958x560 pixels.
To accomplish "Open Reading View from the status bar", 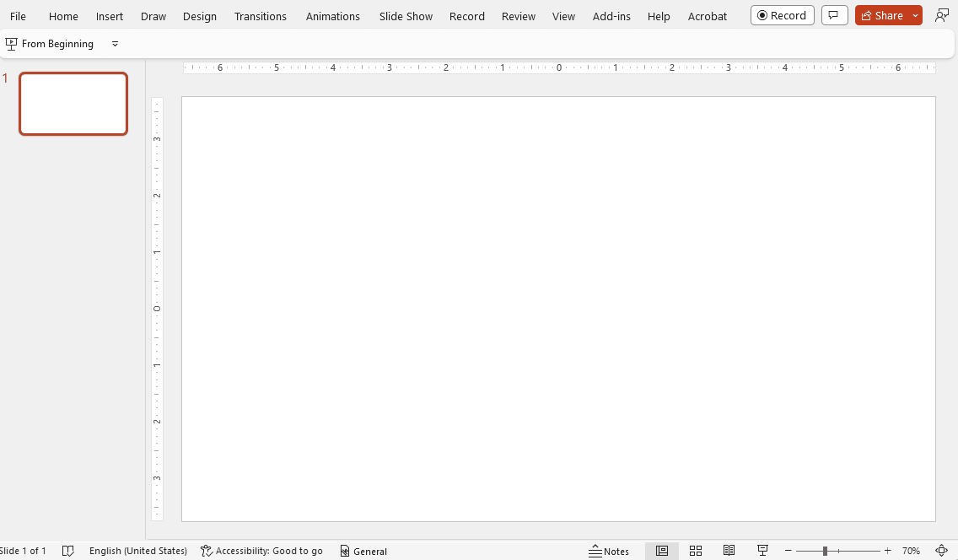I will (x=729, y=551).
